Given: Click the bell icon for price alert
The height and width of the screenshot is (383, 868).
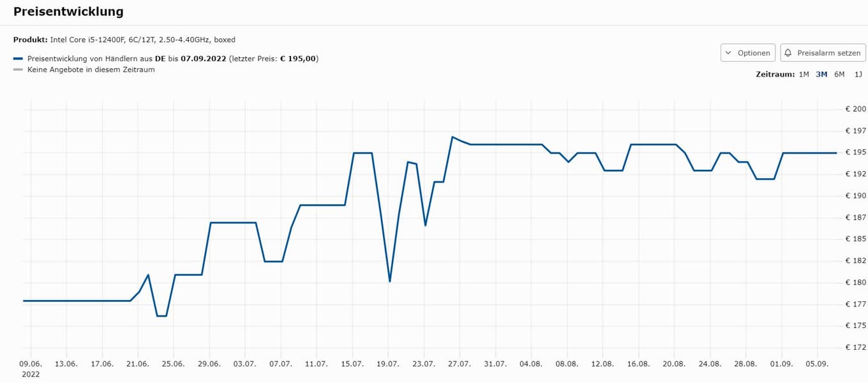Looking at the screenshot, I should tap(788, 53).
